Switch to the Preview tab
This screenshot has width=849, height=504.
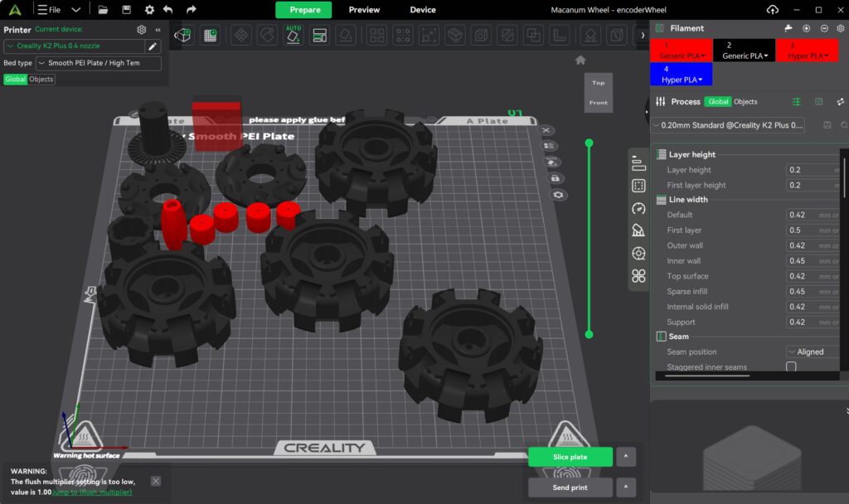(364, 10)
